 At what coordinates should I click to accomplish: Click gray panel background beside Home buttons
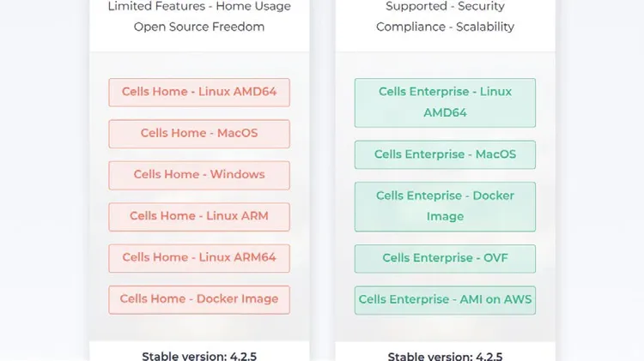(99, 196)
